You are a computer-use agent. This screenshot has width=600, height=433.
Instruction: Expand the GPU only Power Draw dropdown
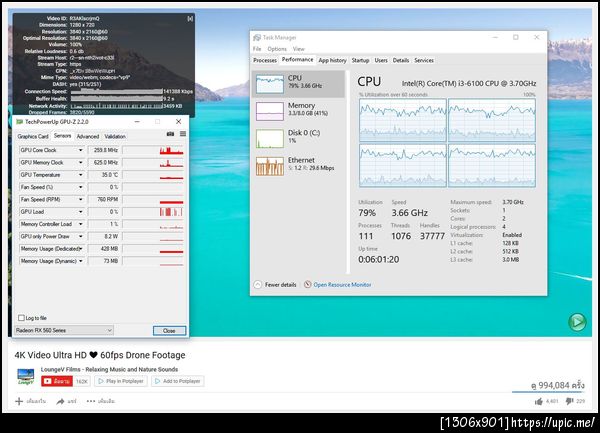[x=80, y=236]
